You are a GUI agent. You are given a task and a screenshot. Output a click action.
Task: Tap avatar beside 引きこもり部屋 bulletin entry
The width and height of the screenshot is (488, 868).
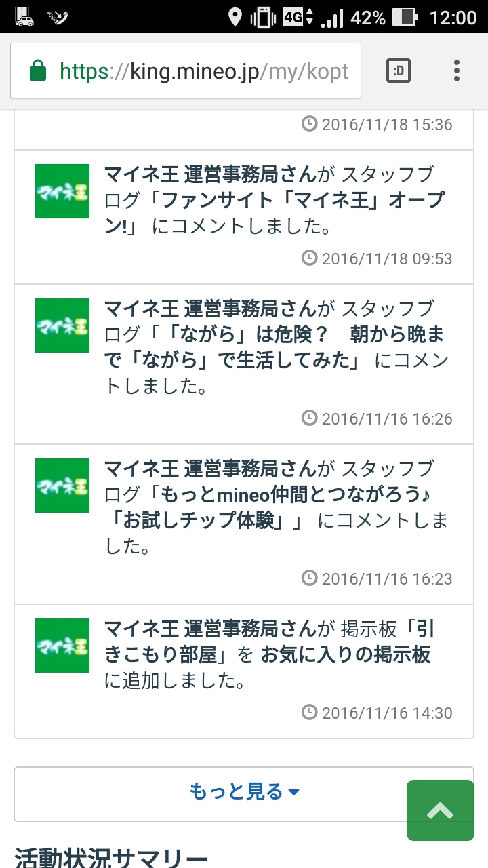(62, 646)
